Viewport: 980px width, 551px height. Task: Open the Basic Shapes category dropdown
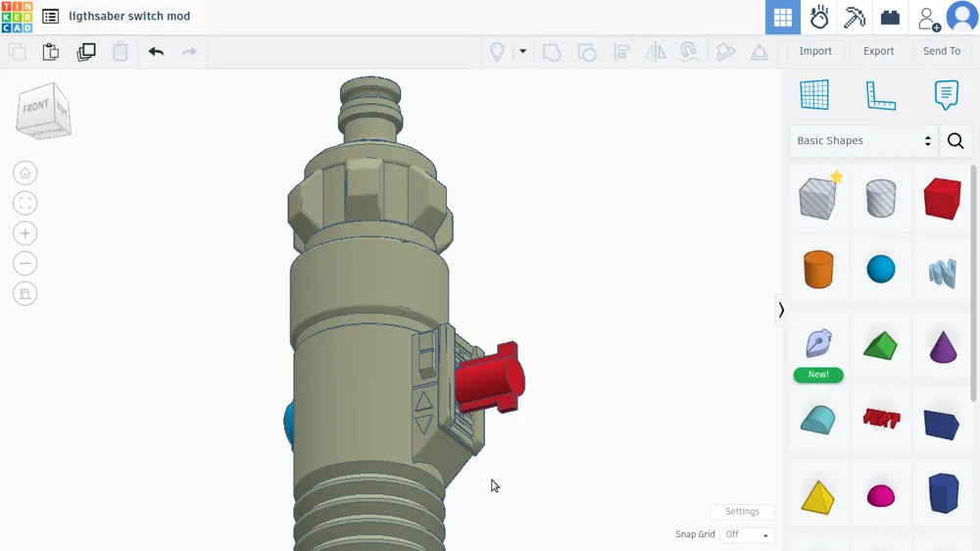[863, 141]
